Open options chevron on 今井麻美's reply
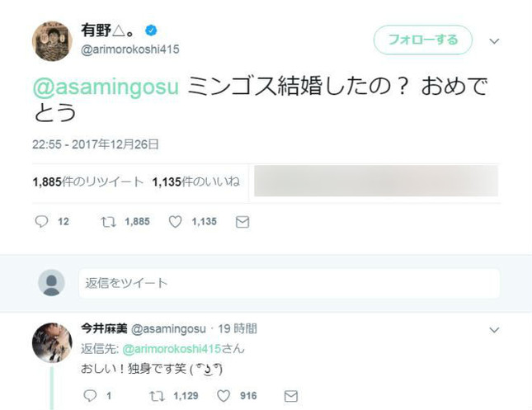 point(494,330)
